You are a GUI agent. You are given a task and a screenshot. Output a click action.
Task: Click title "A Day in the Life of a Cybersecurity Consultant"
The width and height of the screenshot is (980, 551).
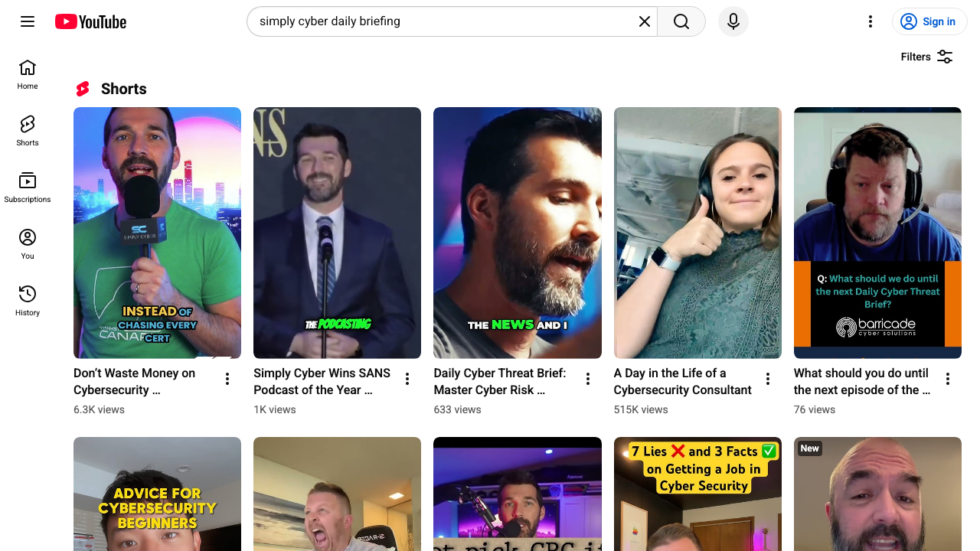683,381
